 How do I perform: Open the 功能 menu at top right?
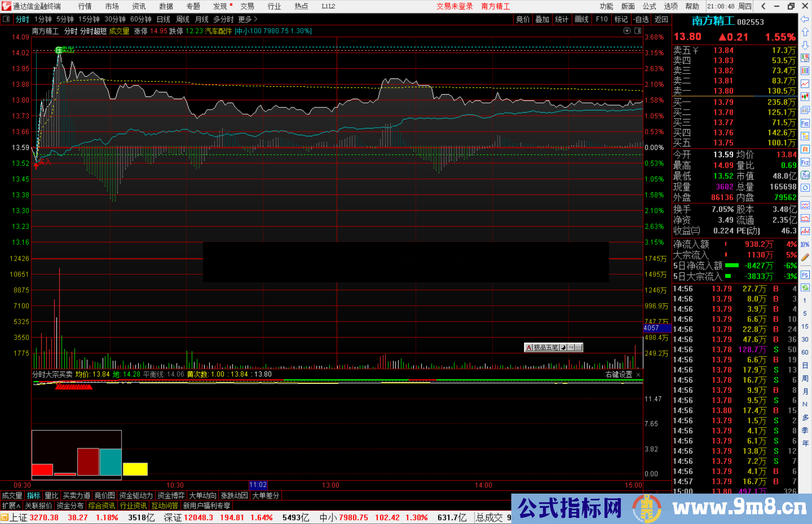(x=606, y=6)
